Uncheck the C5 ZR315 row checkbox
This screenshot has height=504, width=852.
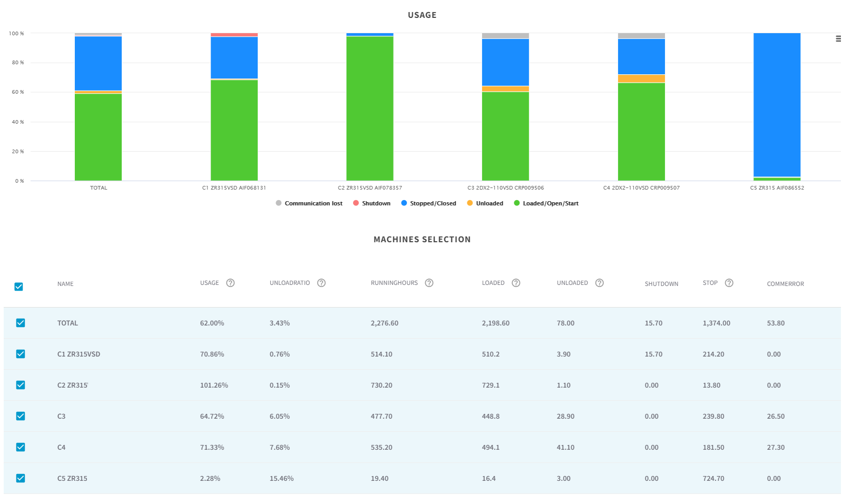point(21,478)
